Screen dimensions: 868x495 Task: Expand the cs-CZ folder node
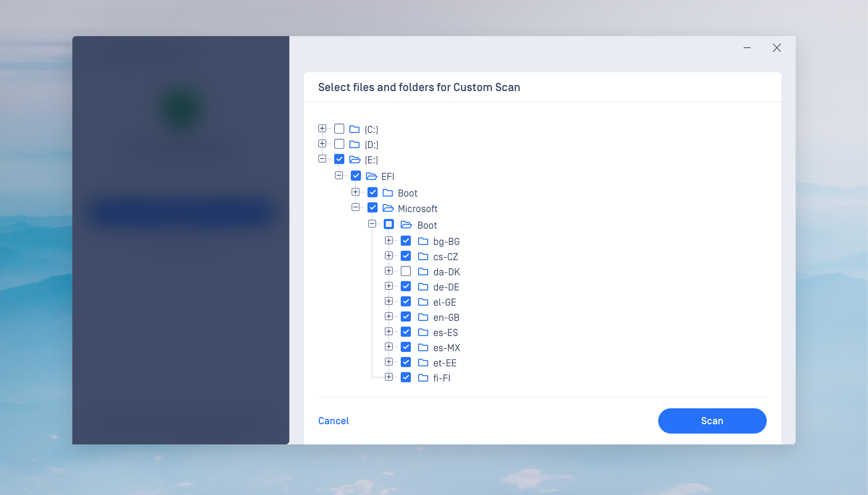point(389,256)
